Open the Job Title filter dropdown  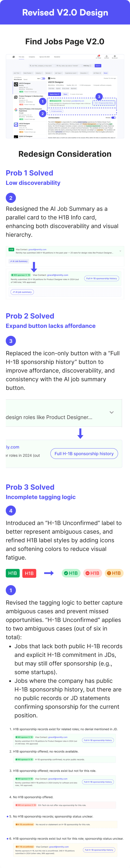pos(17,73)
